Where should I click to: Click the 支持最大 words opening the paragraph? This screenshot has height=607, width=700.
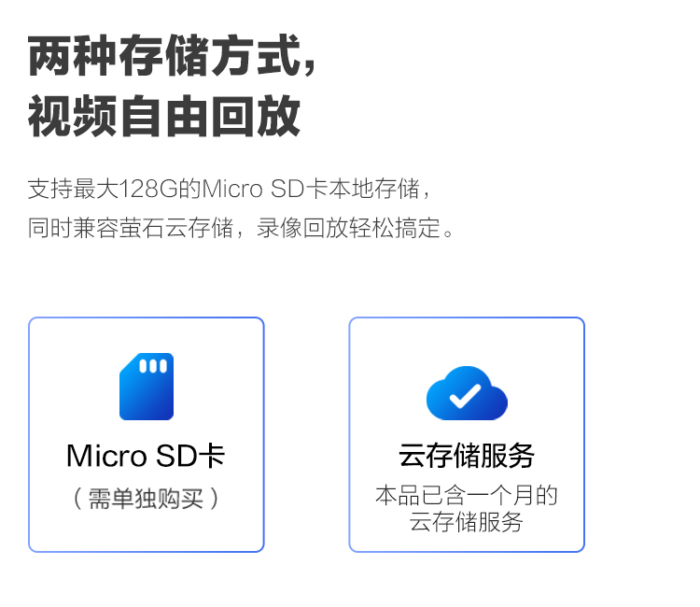coord(74,189)
